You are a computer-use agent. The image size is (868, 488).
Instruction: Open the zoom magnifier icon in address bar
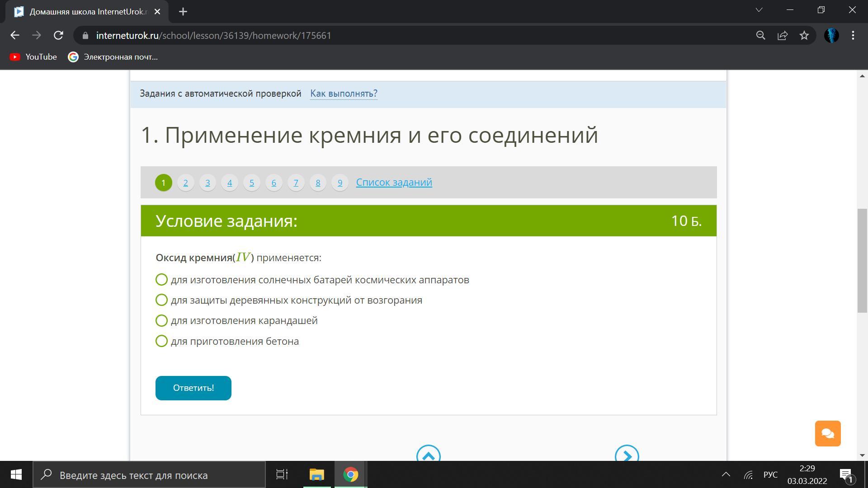pos(760,35)
